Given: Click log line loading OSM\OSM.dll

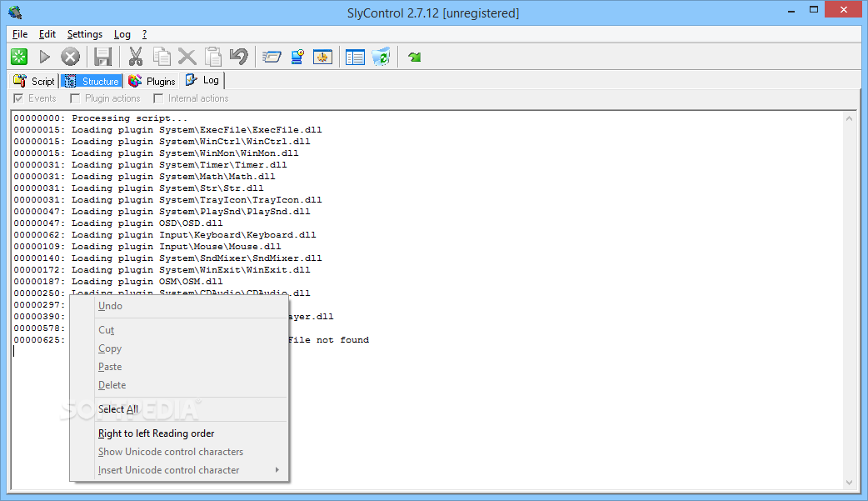Looking at the screenshot, I should click(118, 281).
